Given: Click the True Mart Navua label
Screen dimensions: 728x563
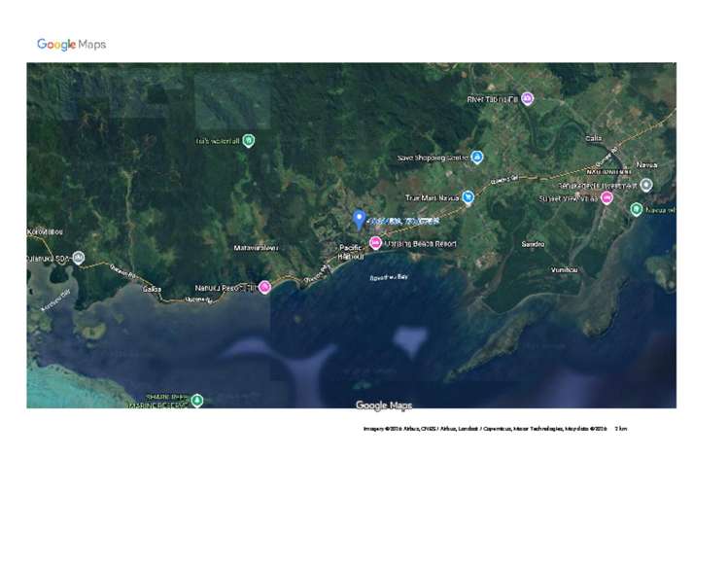Looking at the screenshot, I should click(x=433, y=198).
